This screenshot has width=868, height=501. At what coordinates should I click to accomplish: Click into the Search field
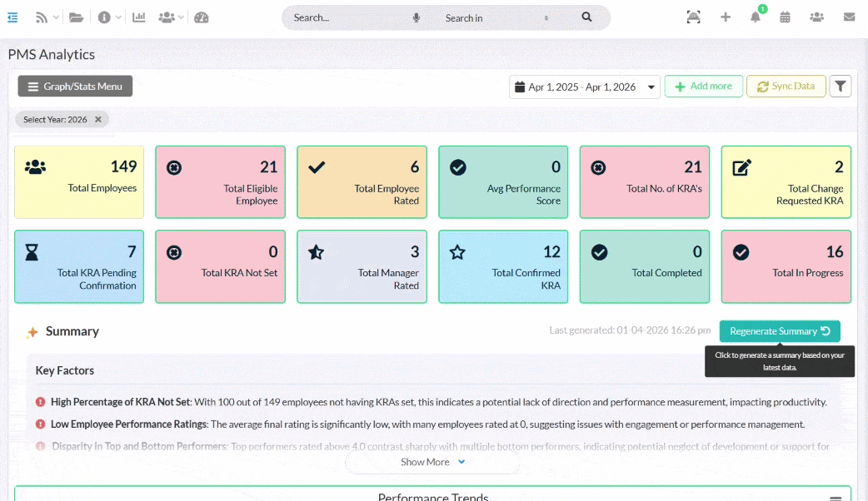[349, 17]
